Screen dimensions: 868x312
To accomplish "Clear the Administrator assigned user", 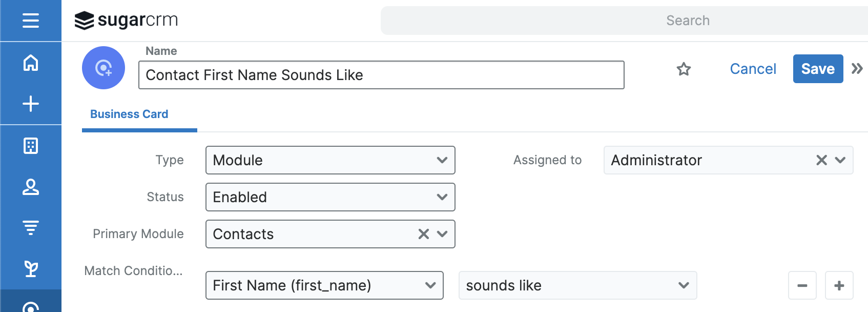I will (821, 160).
